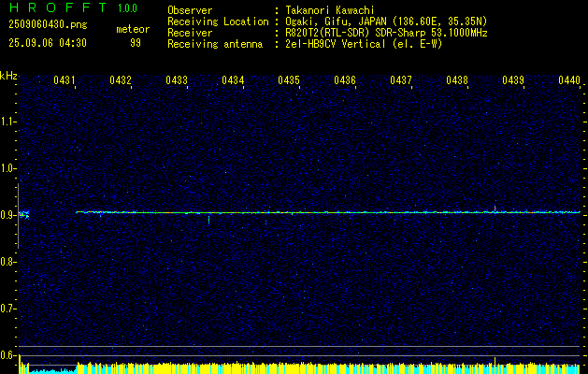Click the 0438 time marker
The width and height of the screenshot is (588, 374).
pyautogui.click(x=457, y=79)
